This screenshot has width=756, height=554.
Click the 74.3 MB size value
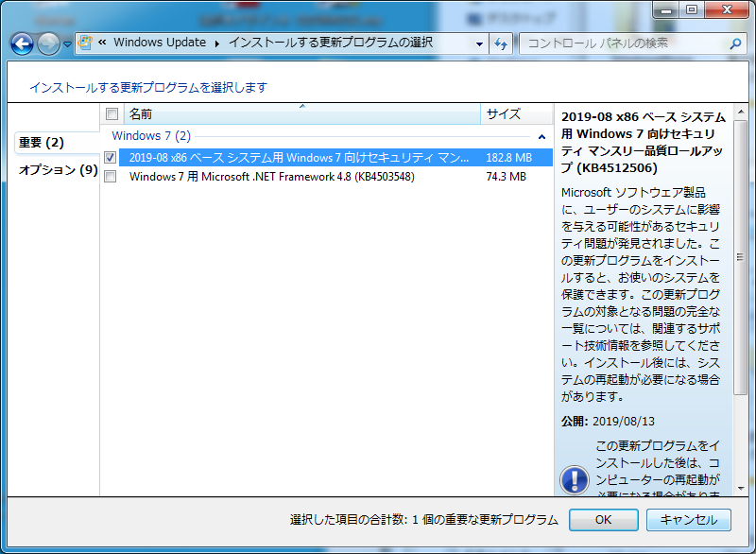[506, 177]
